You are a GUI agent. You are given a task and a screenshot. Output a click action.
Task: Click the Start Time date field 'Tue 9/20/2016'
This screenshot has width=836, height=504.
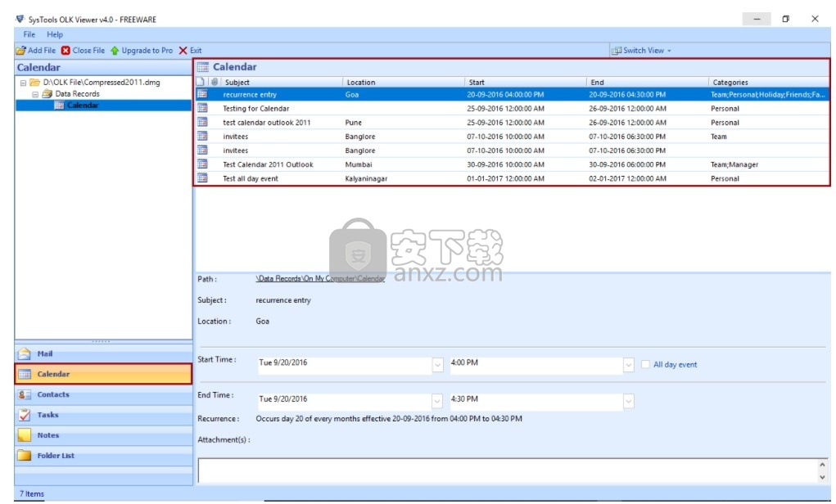pos(345,365)
